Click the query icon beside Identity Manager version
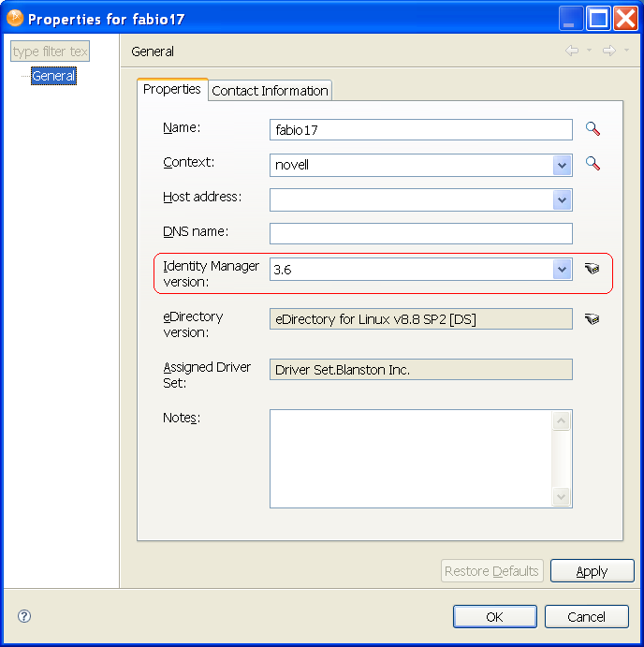The image size is (644, 647). coord(592,269)
